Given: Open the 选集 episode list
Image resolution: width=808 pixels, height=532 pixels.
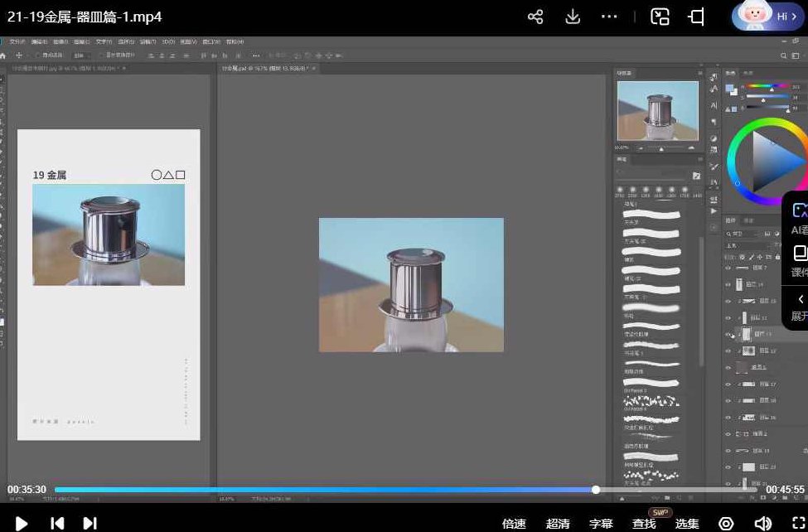Looking at the screenshot, I should [x=687, y=524].
